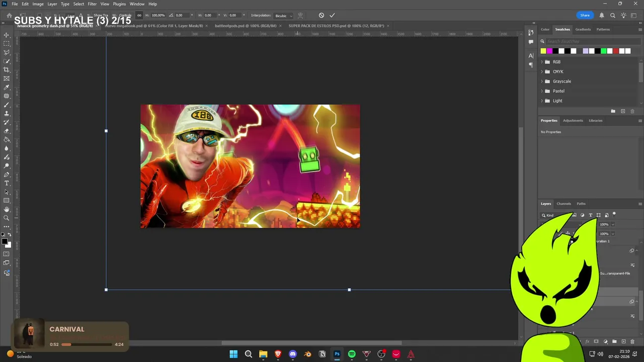Select the Eyedropper tool
The image size is (644, 362).
7,87
